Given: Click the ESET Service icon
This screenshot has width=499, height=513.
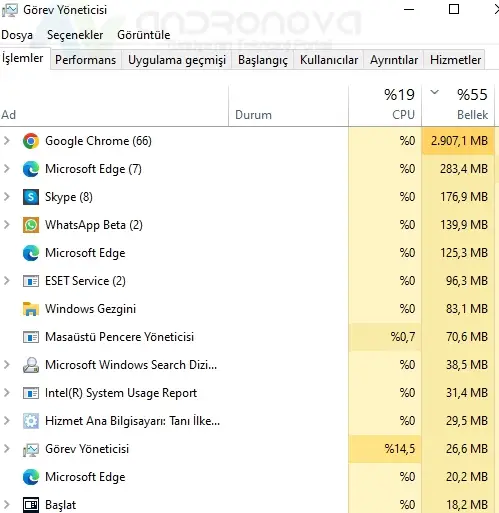Looking at the screenshot, I should [x=31, y=281].
